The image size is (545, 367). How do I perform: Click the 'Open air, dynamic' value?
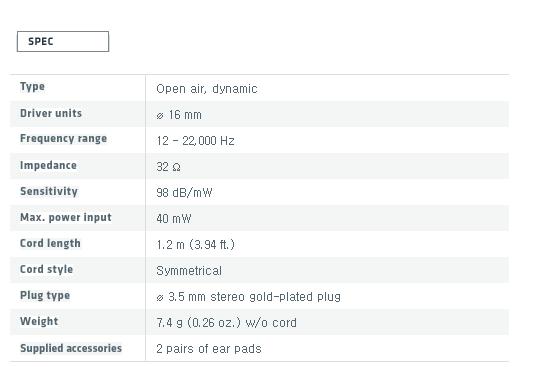click(x=207, y=89)
